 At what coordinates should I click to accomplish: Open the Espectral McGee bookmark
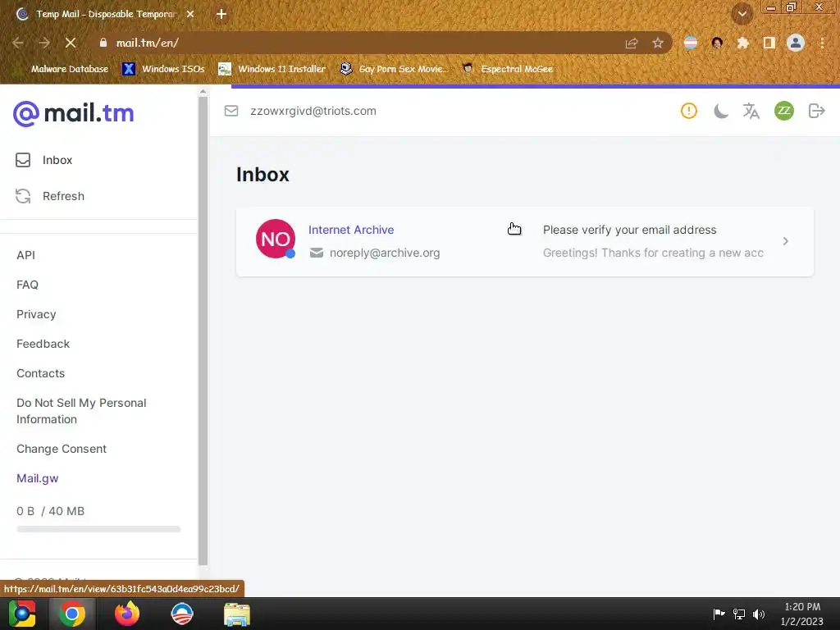pos(507,69)
